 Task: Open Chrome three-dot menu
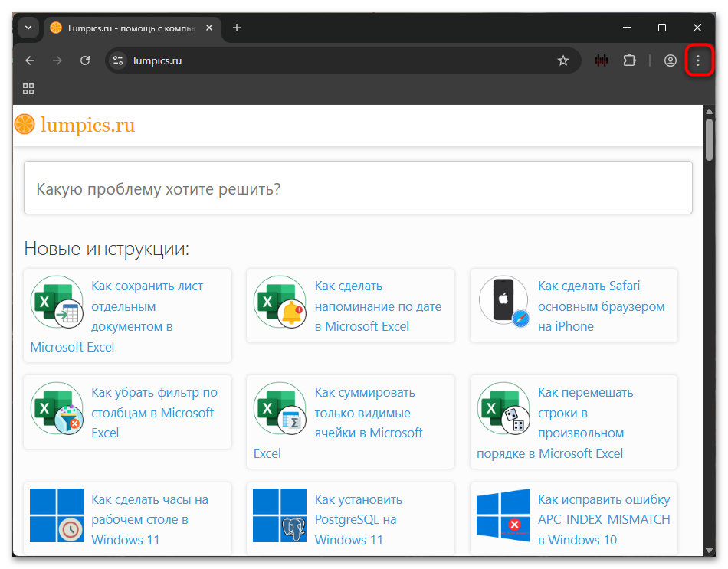point(698,60)
